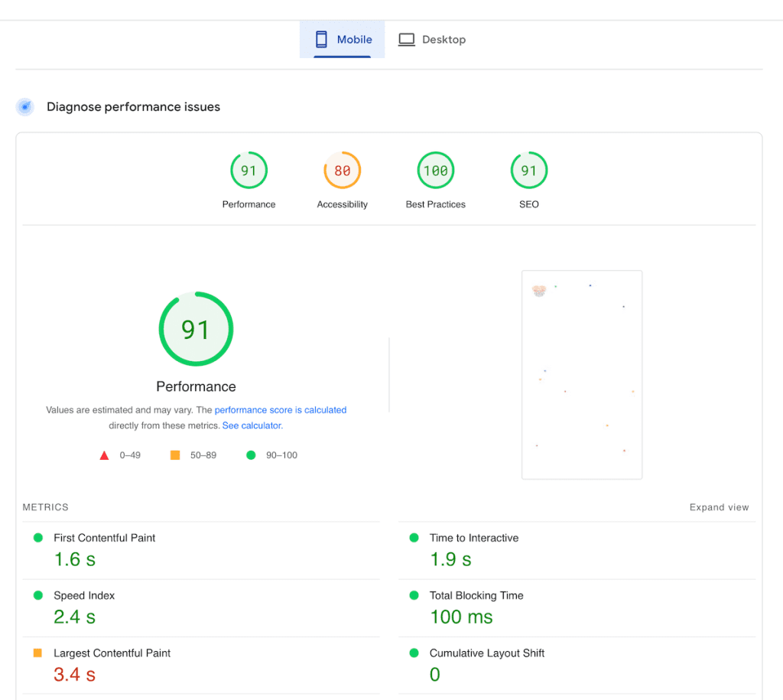
Task: Switch to the Desktop tab
Action: point(432,40)
